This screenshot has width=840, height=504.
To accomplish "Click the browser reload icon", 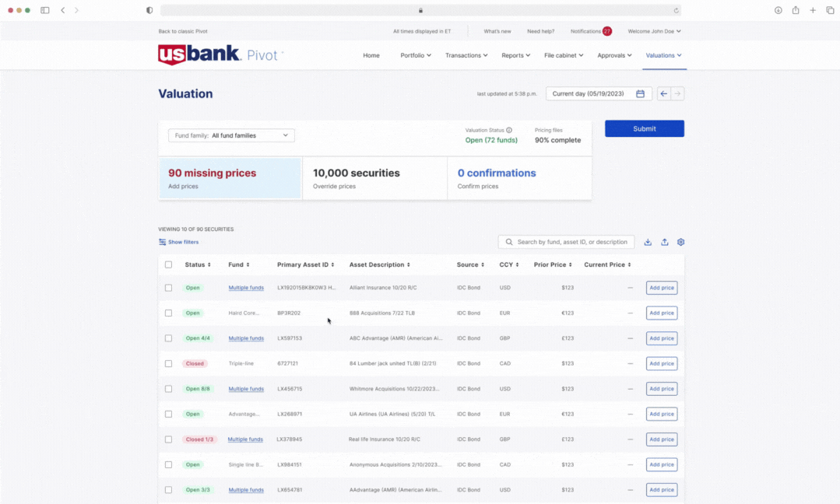I will click(x=676, y=10).
